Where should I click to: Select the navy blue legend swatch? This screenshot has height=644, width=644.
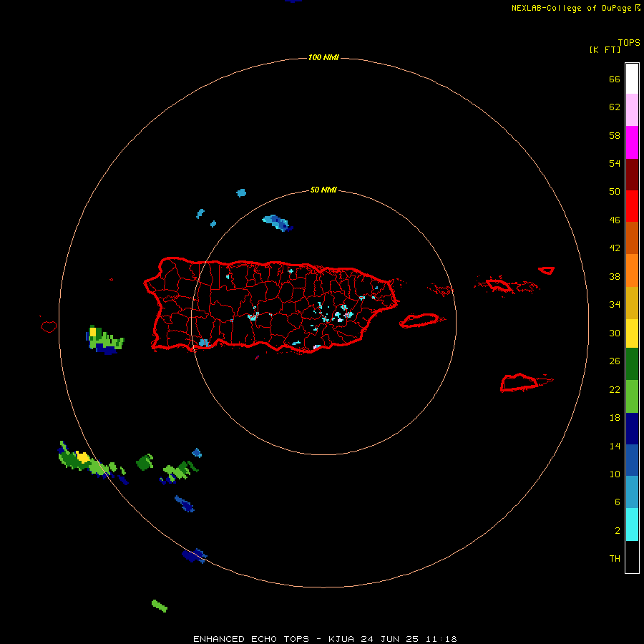pos(632,429)
